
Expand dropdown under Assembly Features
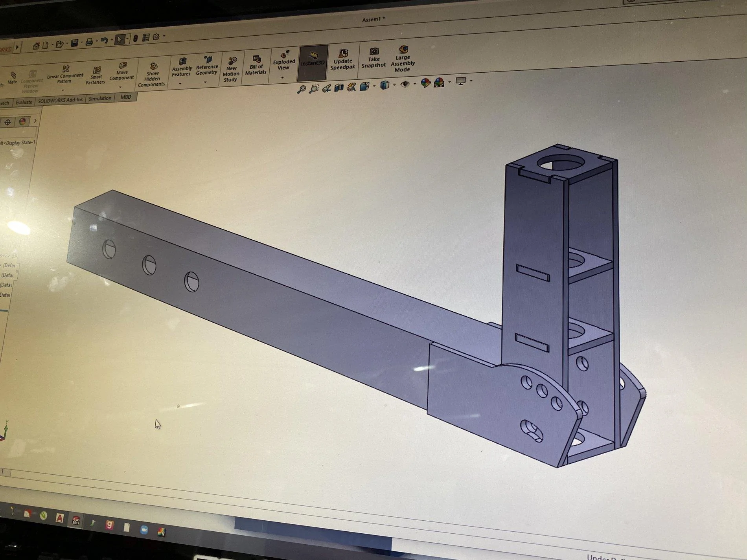click(180, 84)
